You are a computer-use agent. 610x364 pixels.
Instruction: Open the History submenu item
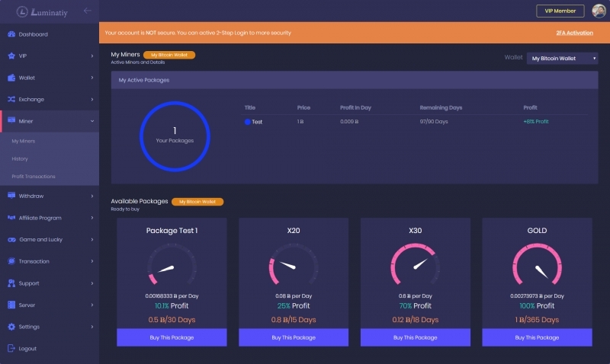(20, 158)
